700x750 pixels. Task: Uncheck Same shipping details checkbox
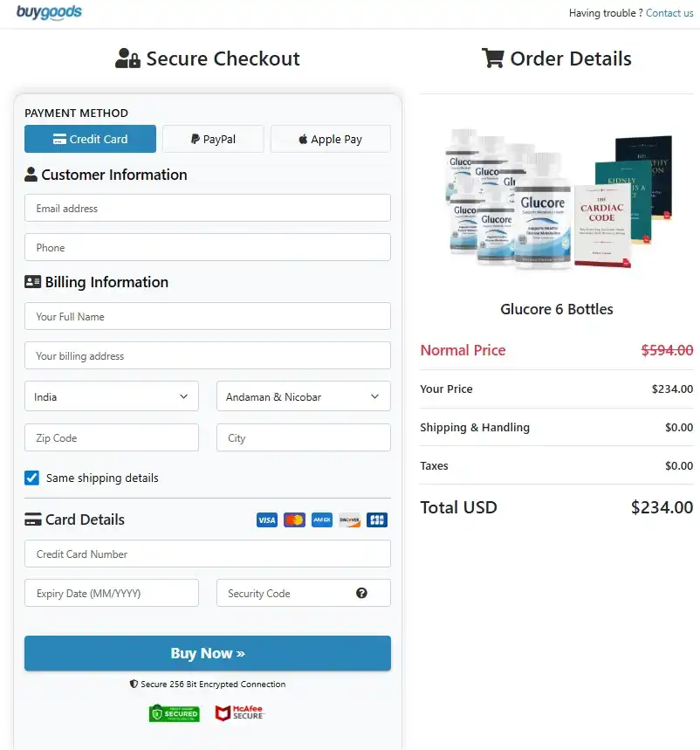(32, 478)
